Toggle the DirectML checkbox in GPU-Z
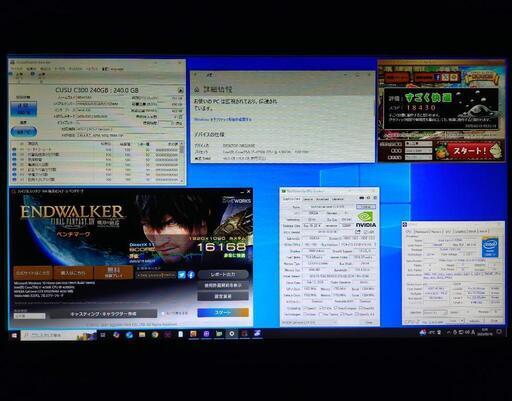 tap(360, 308)
